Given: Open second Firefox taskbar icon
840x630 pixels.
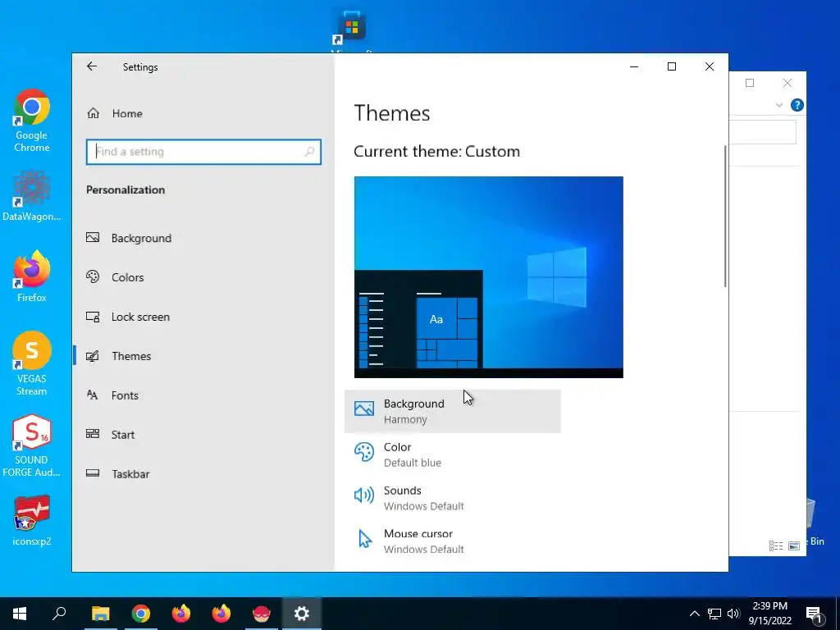Looking at the screenshot, I should coord(221,614).
